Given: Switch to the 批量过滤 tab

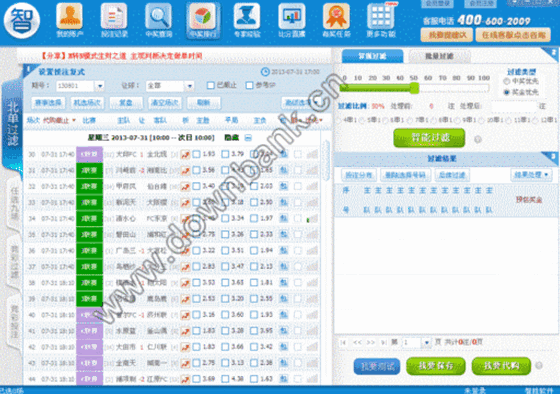Looking at the screenshot, I should tap(439, 56).
